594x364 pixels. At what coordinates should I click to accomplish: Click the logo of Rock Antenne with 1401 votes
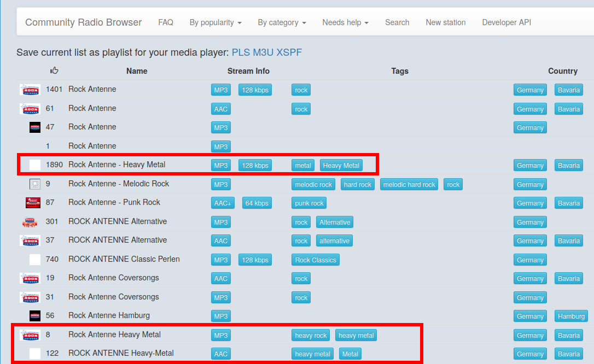(30, 90)
